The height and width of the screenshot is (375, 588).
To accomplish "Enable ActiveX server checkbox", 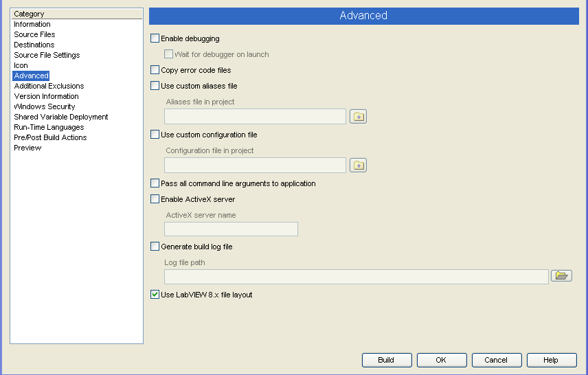I will coord(155,199).
